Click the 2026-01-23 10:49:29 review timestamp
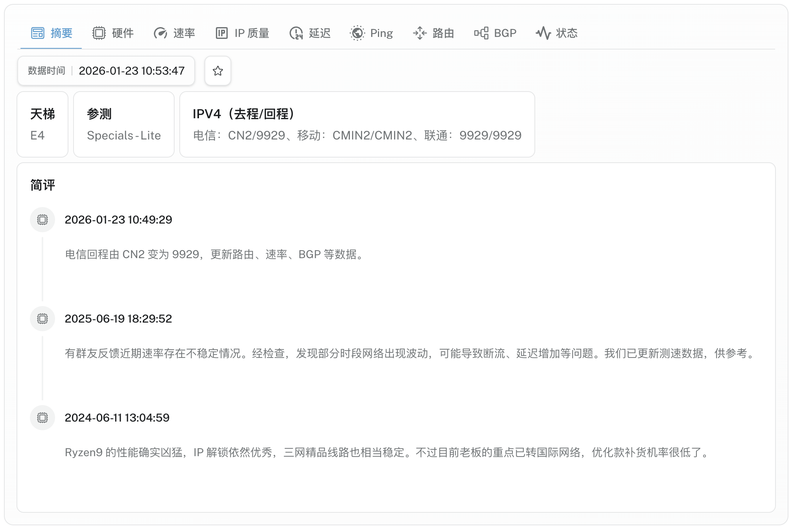Image resolution: width=792 pixels, height=532 pixels. click(118, 220)
